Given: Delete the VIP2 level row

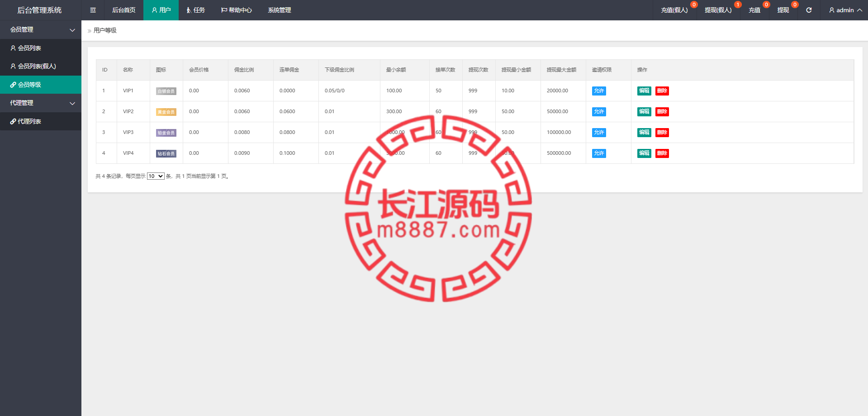Looking at the screenshot, I should (662, 112).
